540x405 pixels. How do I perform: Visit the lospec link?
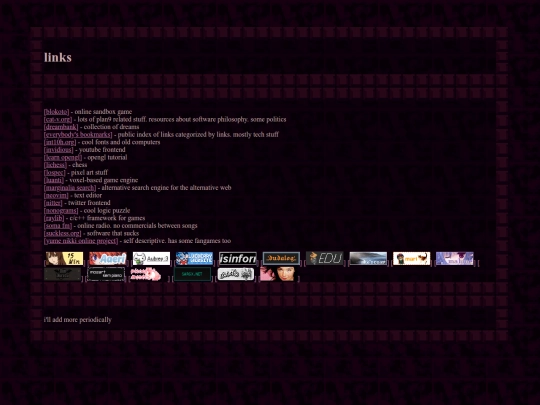pos(55,172)
